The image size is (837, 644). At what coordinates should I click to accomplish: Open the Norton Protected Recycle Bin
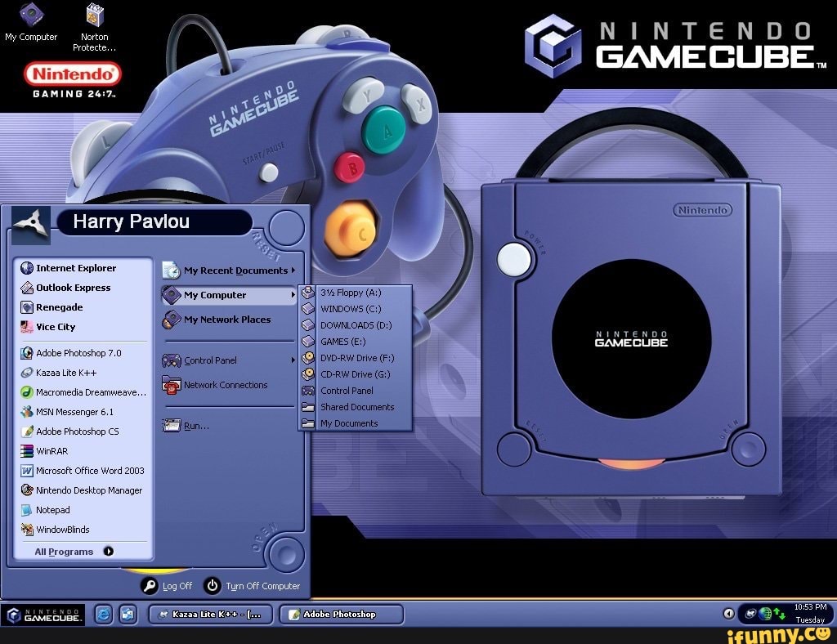point(92,16)
